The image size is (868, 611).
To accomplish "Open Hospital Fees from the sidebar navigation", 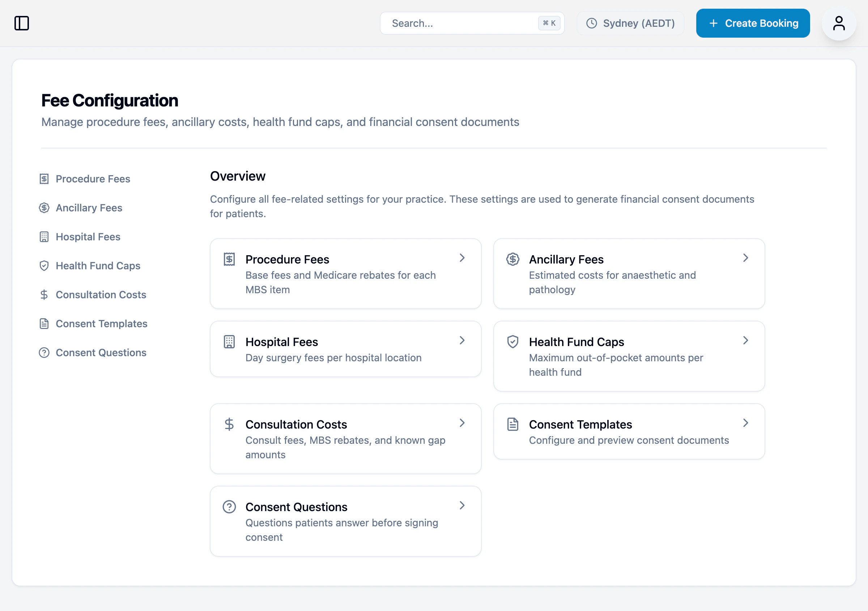I will tap(87, 236).
